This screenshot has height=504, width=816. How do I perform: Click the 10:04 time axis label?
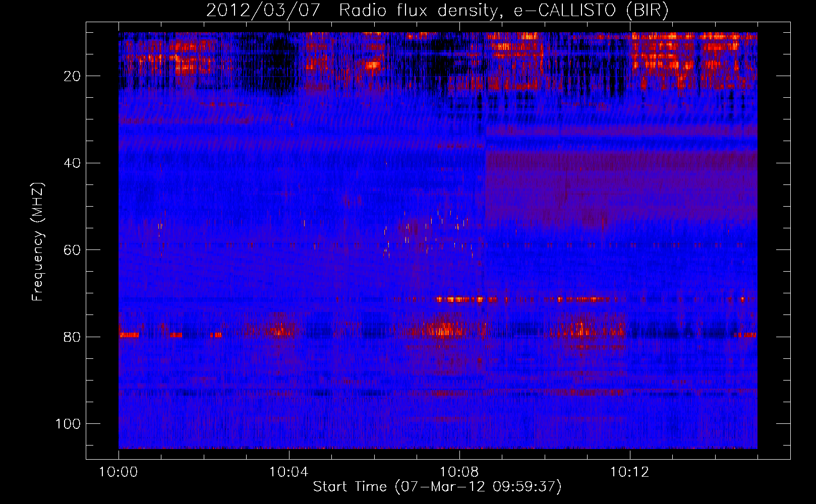288,472
